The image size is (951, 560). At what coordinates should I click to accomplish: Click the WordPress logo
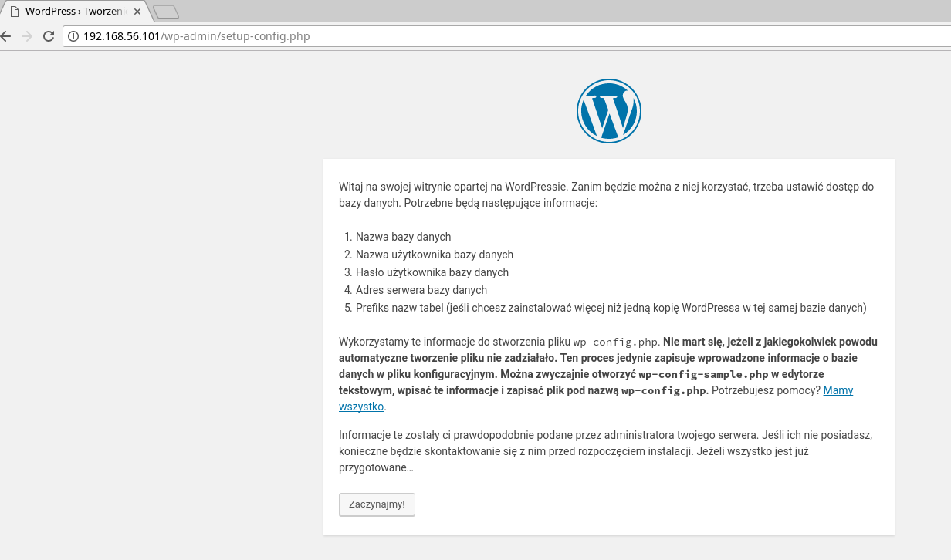pyautogui.click(x=608, y=111)
